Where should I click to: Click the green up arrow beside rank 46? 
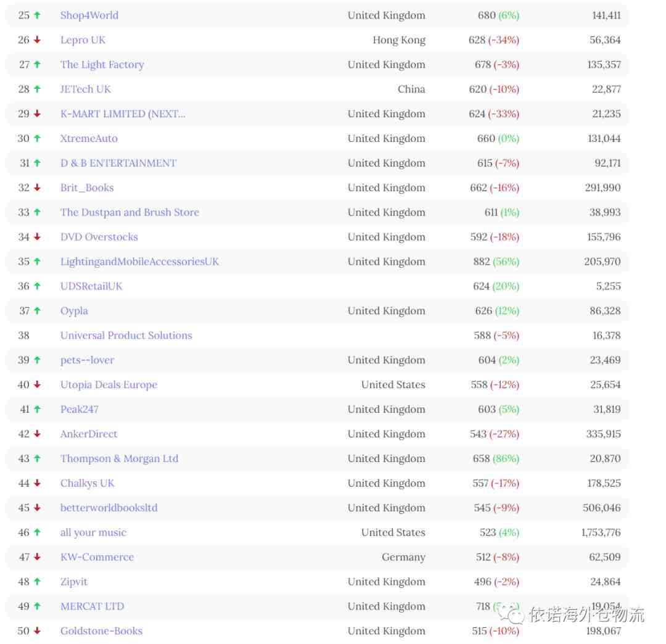click(38, 533)
